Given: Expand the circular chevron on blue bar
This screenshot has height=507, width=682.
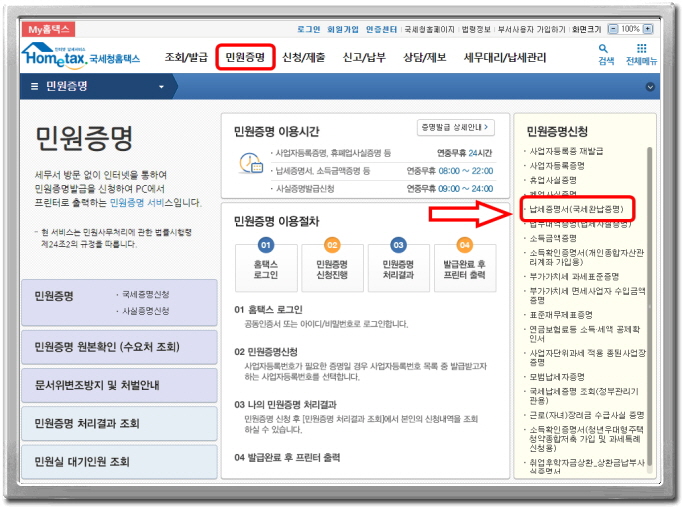Looking at the screenshot, I should (650, 87).
